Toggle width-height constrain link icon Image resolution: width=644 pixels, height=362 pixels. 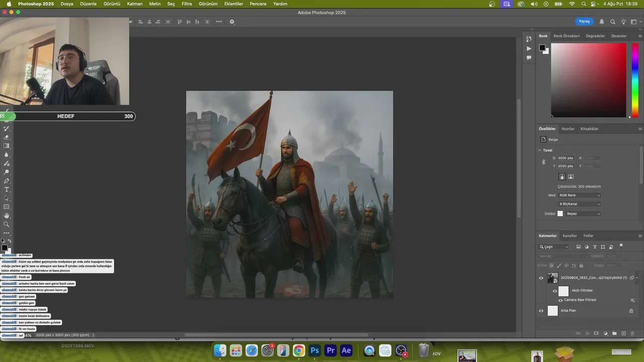[x=543, y=162]
